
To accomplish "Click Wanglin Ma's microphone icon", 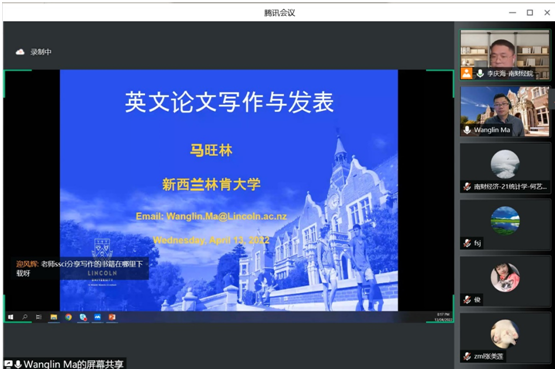I will coord(467,130).
